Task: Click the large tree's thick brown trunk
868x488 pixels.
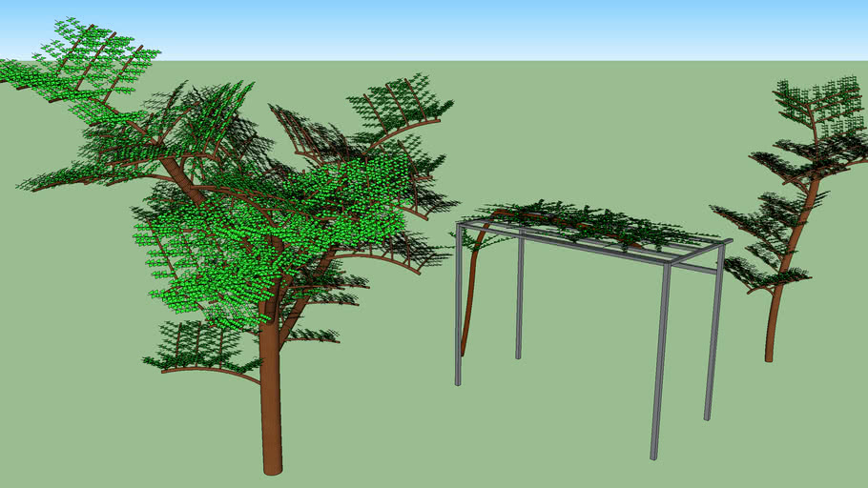Action: tap(272, 381)
